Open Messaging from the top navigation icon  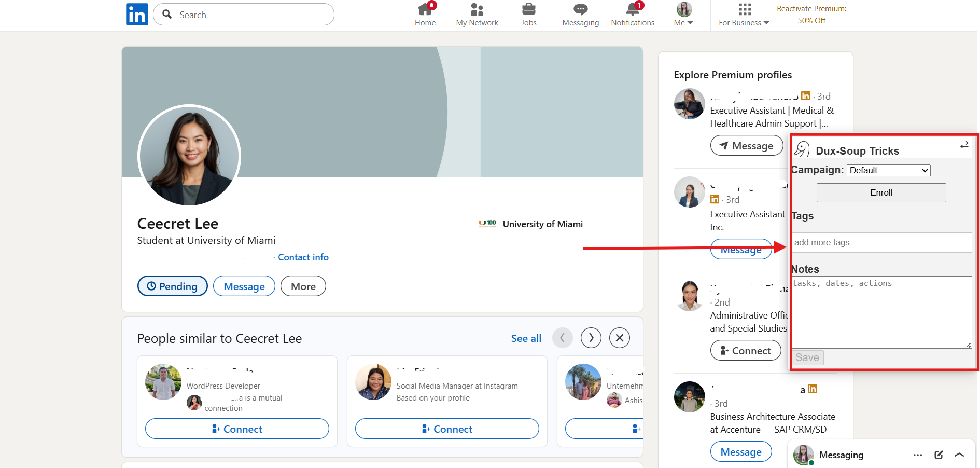coord(580,9)
